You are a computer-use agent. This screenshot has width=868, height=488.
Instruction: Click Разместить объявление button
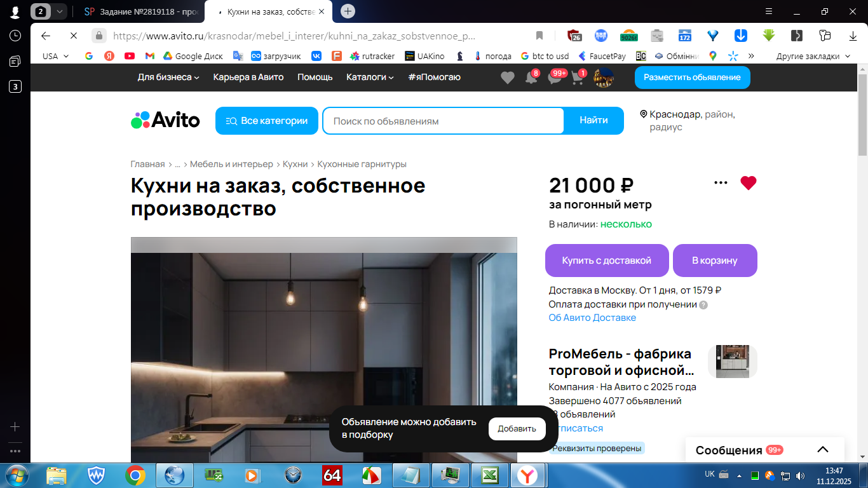coord(692,78)
